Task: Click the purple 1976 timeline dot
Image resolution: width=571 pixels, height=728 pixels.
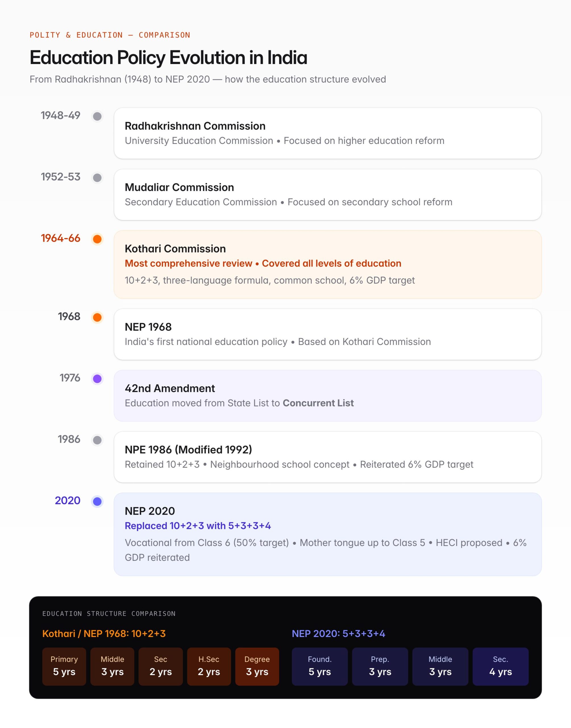Action: 97,379
